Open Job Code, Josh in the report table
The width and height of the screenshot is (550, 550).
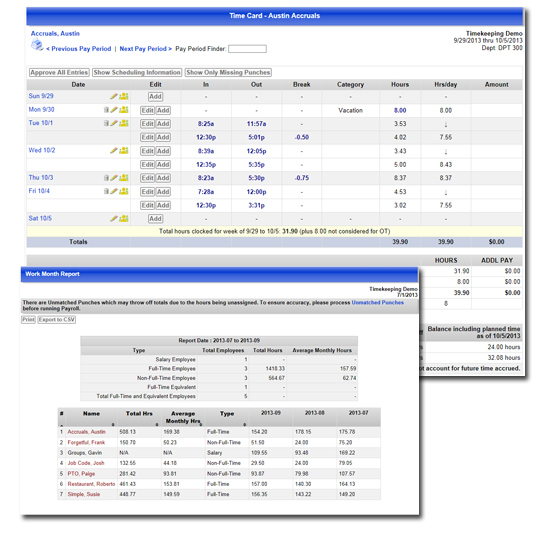pos(86,463)
